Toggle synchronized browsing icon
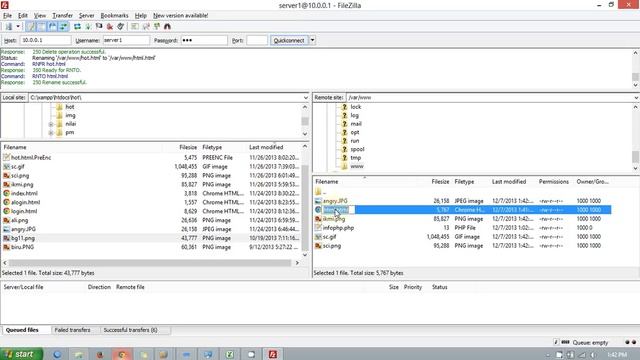Screen dimensions: 640x360 [x=157, y=27]
